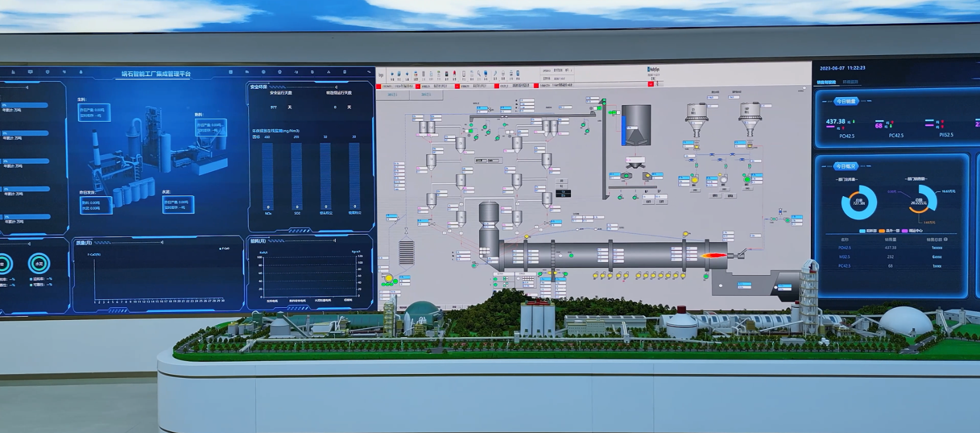Select the yellow fan below the heat exchanger
This screenshot has width=980, height=433.
point(388,279)
